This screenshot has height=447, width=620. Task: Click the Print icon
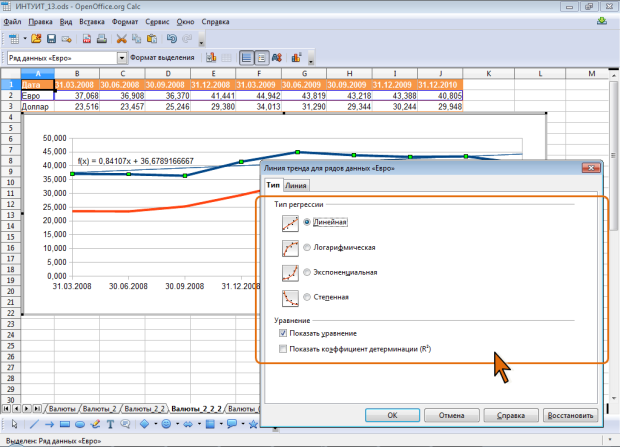click(x=102, y=39)
